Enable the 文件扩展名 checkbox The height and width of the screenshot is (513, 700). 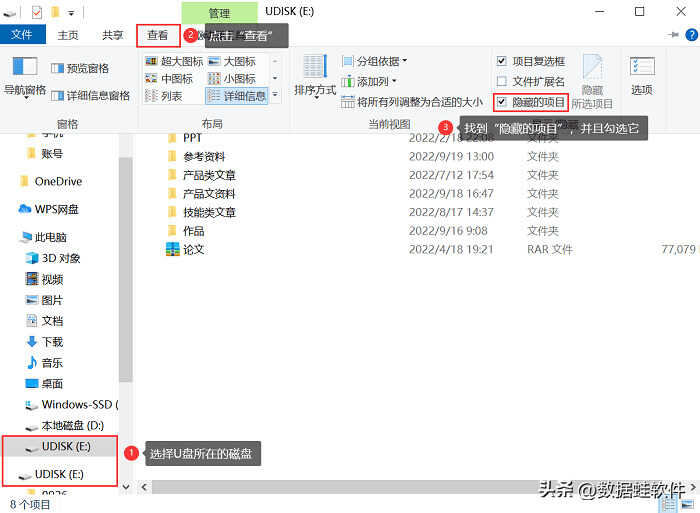[x=501, y=81]
